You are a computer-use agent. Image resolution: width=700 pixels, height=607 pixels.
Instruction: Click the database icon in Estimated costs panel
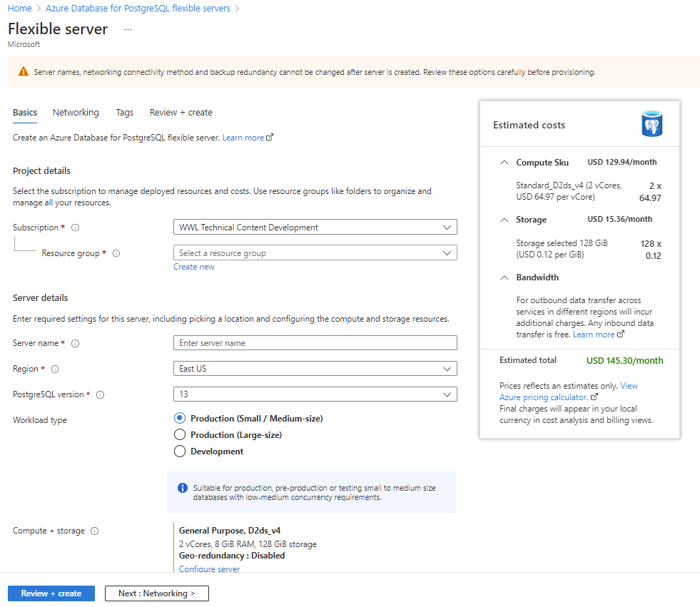651,123
